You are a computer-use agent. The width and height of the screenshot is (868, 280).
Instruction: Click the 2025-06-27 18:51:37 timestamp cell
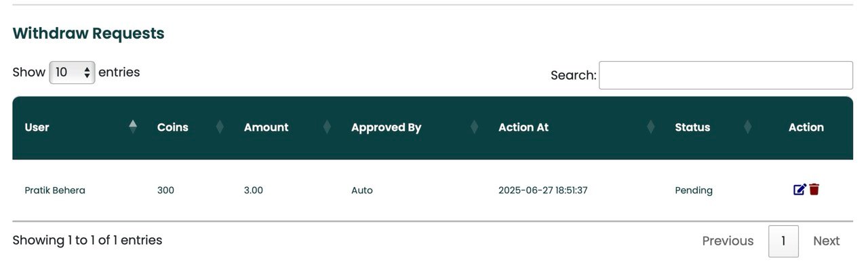pyautogui.click(x=542, y=191)
